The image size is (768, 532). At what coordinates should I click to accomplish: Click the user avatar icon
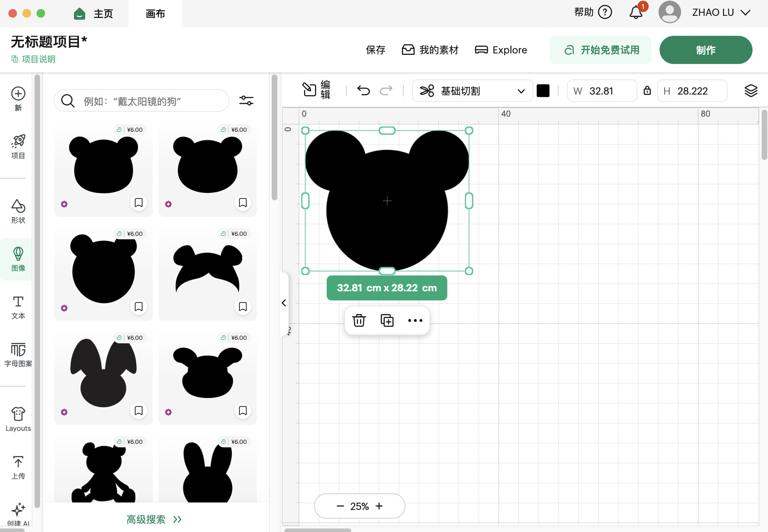669,12
